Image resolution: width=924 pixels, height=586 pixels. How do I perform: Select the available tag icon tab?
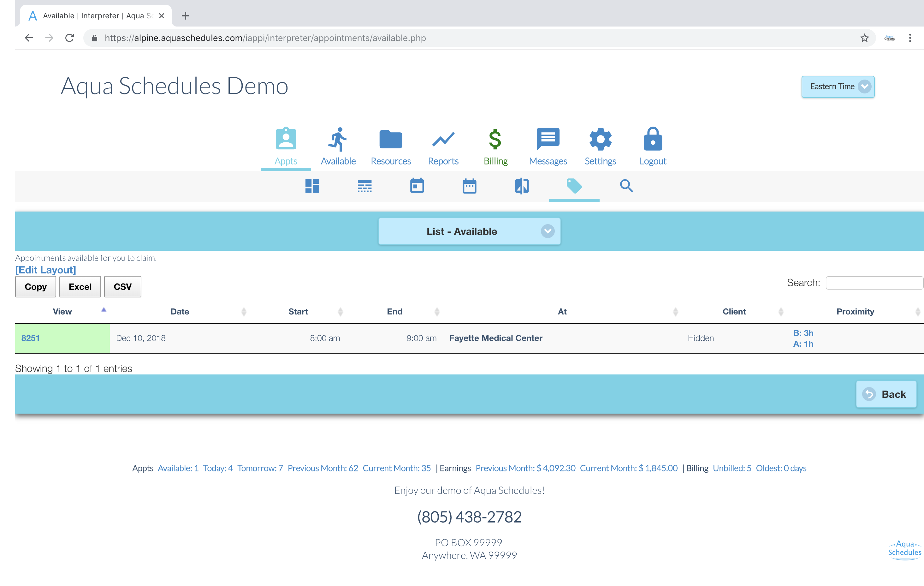[574, 186]
